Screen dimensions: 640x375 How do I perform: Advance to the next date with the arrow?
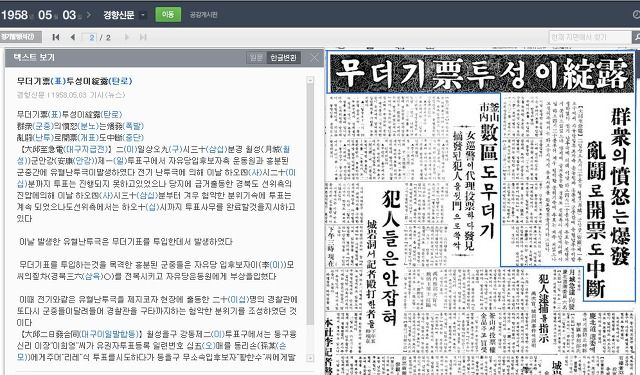click(x=89, y=16)
